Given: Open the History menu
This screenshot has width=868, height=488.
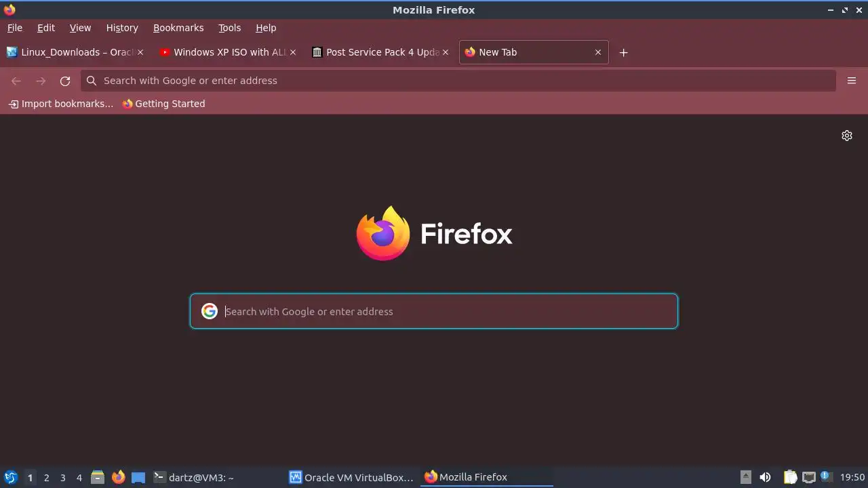Looking at the screenshot, I should [x=122, y=28].
